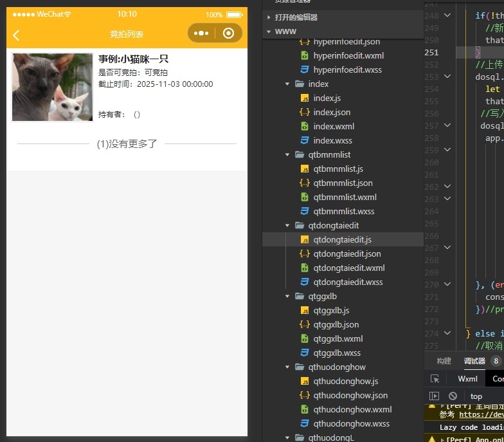The image size is (504, 442).
Task: Fold code at line 248
Action: pos(447,15)
